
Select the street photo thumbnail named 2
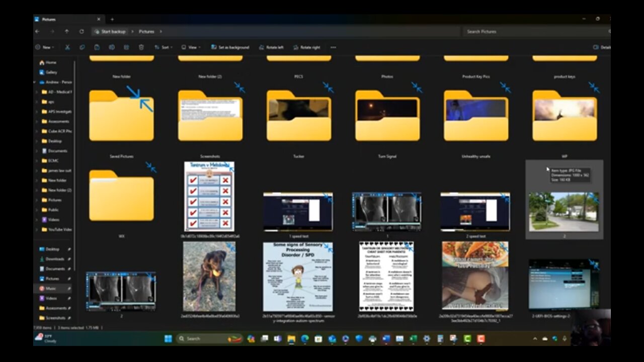pos(564,212)
